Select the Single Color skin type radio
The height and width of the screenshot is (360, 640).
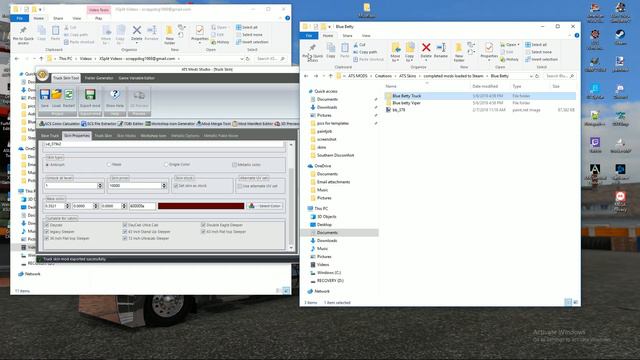coord(166,164)
